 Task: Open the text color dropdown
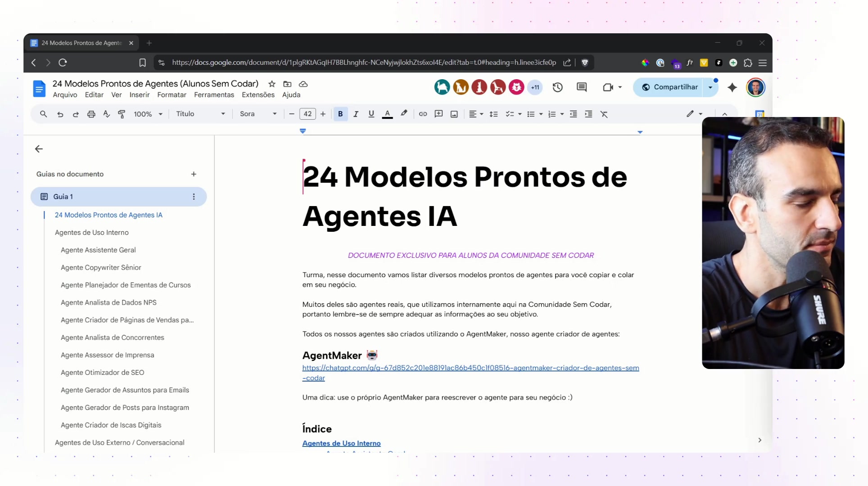387,114
